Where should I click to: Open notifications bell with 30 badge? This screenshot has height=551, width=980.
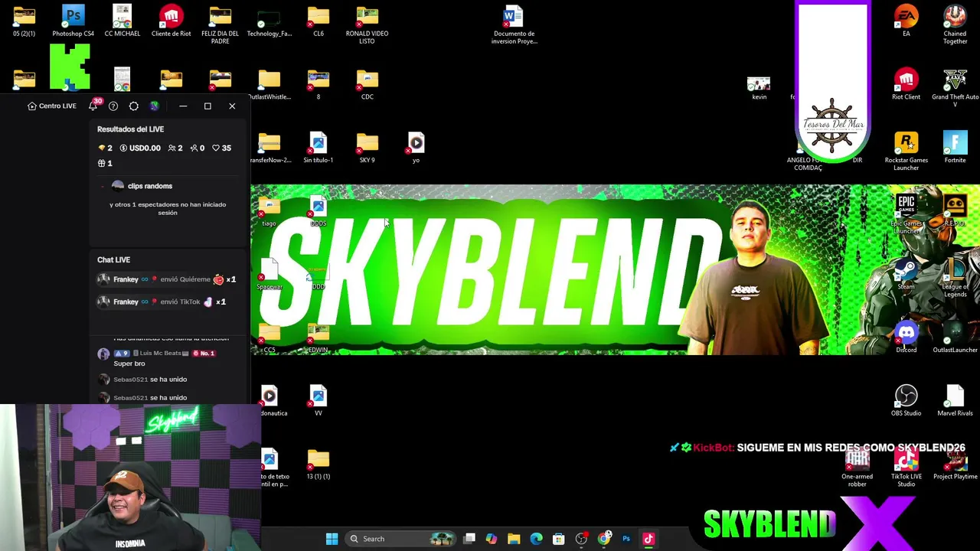(x=93, y=105)
